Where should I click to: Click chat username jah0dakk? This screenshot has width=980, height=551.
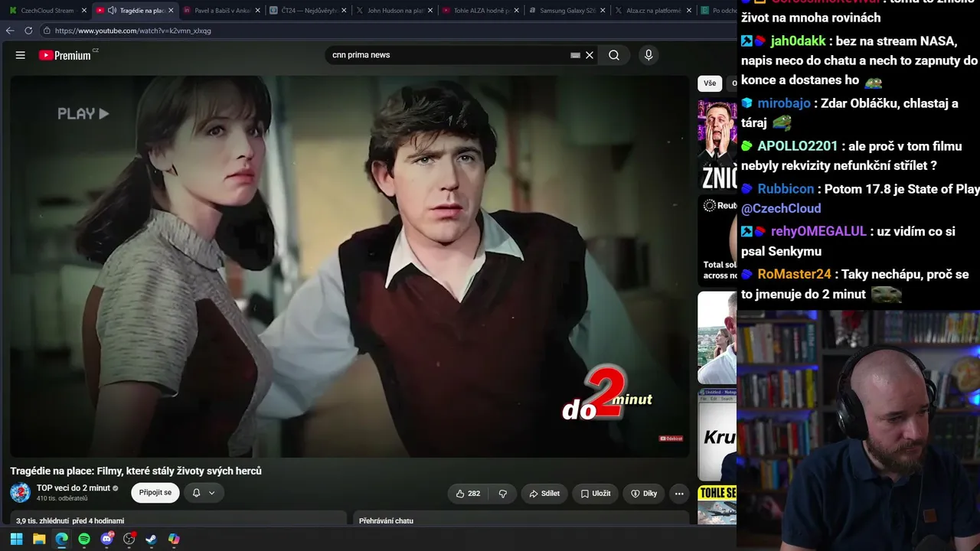(799, 41)
